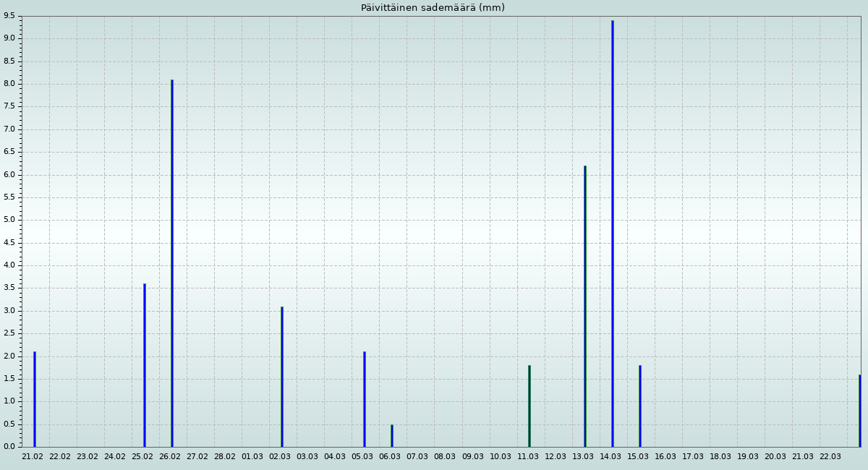This screenshot has width=868, height=470.
Task: Click the 28.02 date label on x-axis
Action: pyautogui.click(x=225, y=457)
